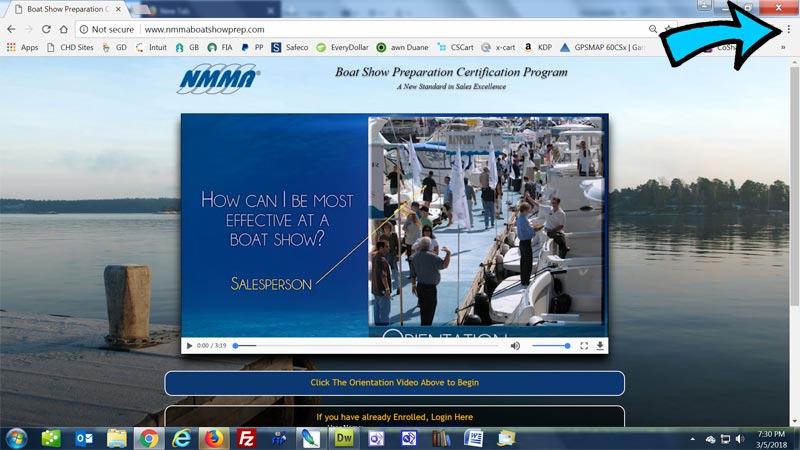Open system volume control in tray

point(740,439)
